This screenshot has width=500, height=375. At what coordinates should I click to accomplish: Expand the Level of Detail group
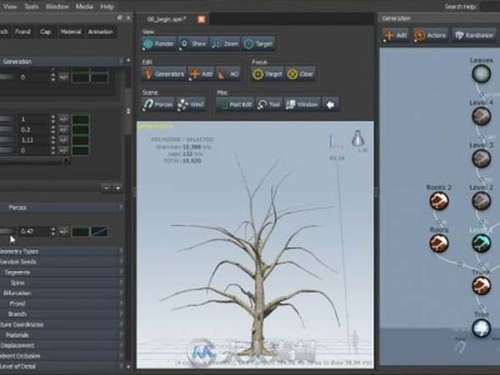tap(62, 366)
